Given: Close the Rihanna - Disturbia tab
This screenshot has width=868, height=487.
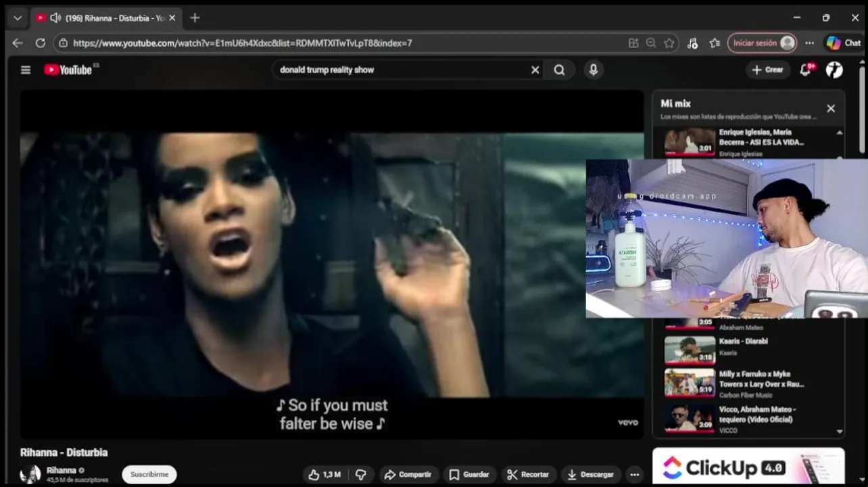Looking at the screenshot, I should (x=172, y=18).
